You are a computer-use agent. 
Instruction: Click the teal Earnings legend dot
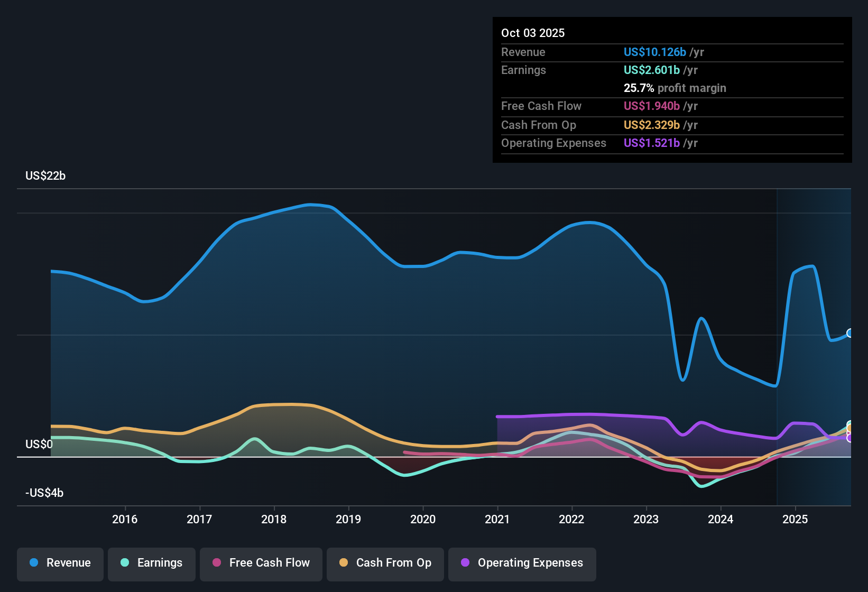click(x=124, y=563)
